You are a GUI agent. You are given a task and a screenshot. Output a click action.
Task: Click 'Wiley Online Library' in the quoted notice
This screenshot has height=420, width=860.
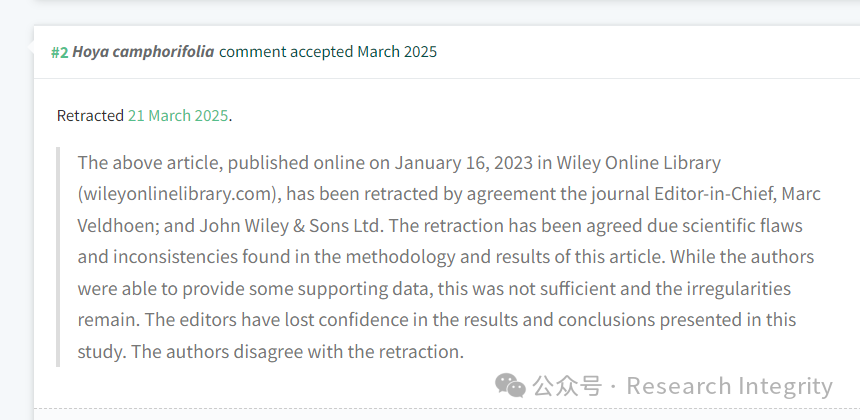pos(638,162)
